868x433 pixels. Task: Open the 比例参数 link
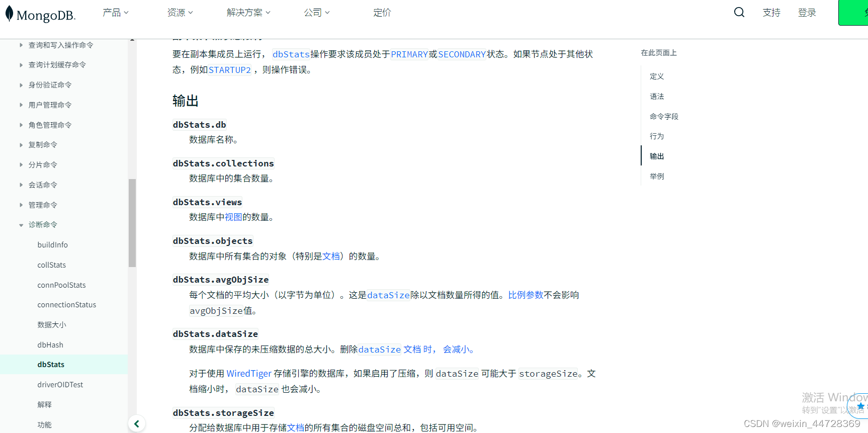[x=526, y=295]
